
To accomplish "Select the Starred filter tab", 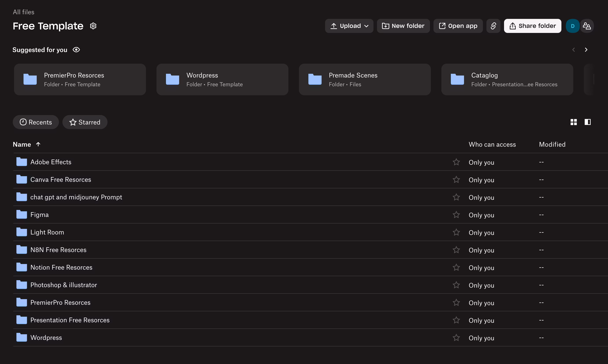I will (85, 122).
